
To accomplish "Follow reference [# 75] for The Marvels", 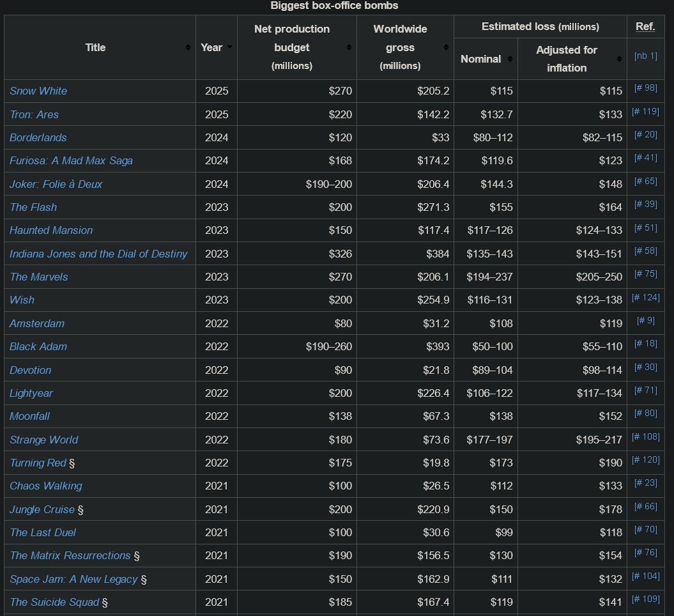I will coord(646,274).
